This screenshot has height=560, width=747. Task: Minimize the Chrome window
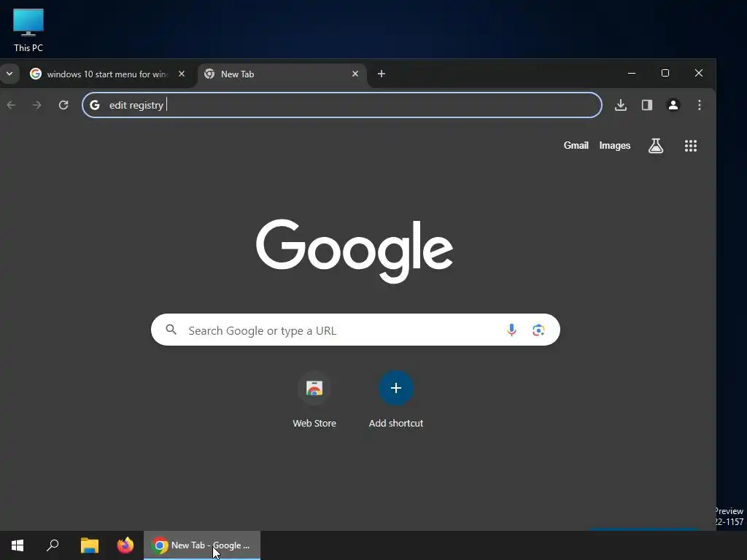pyautogui.click(x=632, y=74)
